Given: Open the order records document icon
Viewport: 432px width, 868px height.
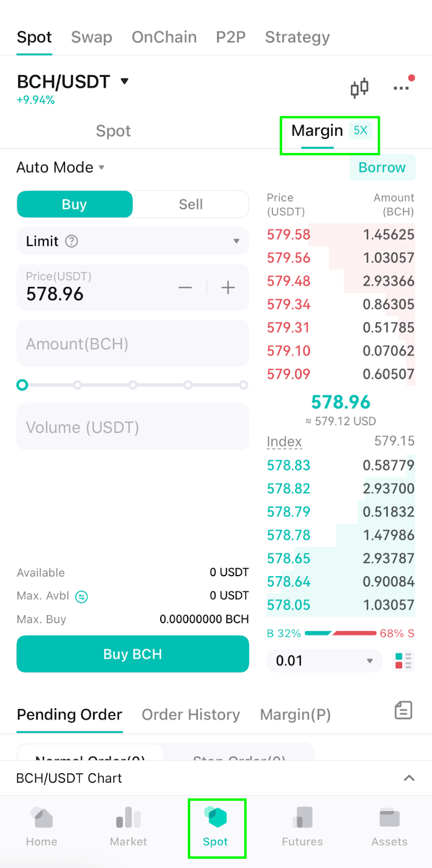Looking at the screenshot, I should point(403,710).
